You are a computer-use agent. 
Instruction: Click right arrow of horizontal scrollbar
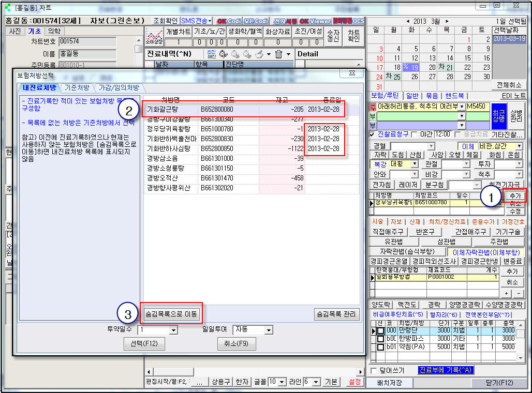[x=361, y=372]
